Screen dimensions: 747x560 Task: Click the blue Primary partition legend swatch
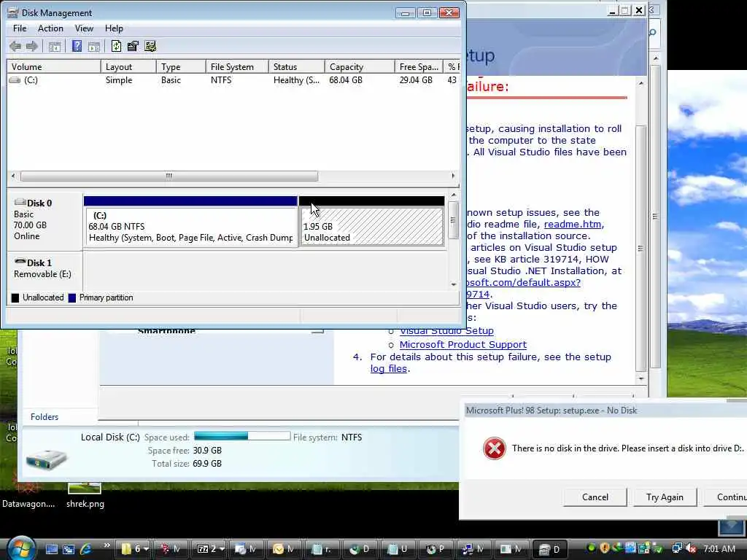[x=72, y=298]
